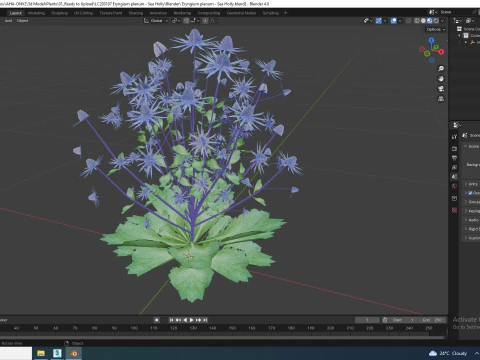480x360 pixels.
Task: Open the Texture Paint workspace tab
Action: [111, 13]
